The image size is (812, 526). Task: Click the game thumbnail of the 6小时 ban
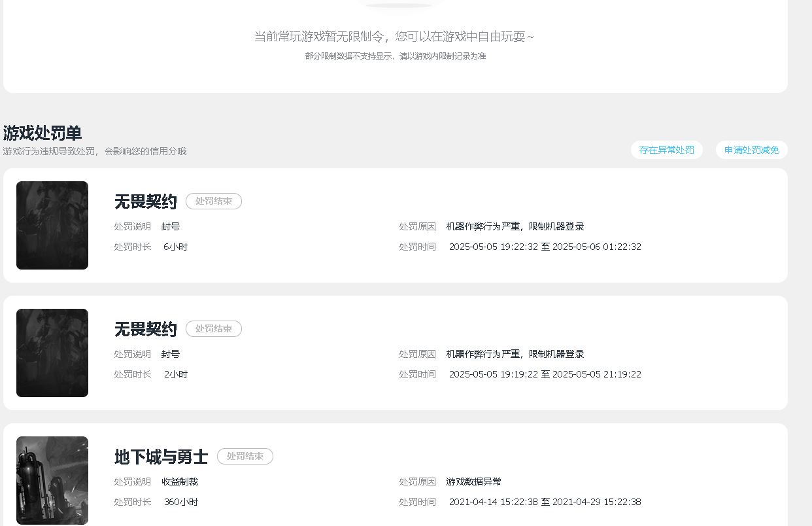click(52, 225)
